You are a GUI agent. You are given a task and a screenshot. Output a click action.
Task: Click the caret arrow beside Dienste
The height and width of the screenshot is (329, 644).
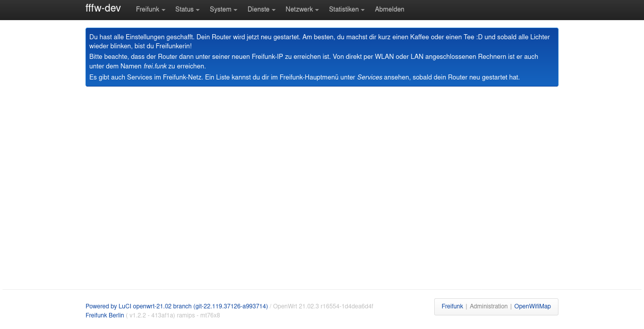(274, 10)
